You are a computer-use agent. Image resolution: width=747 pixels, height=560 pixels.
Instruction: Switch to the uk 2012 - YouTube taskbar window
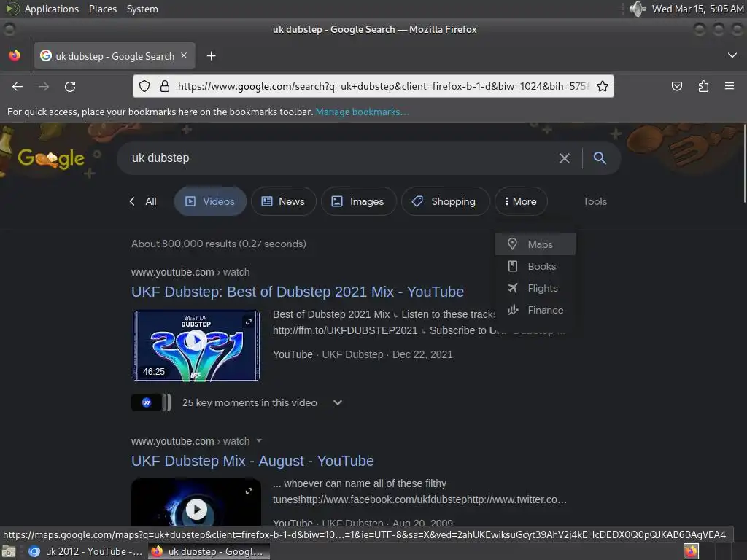point(86,551)
